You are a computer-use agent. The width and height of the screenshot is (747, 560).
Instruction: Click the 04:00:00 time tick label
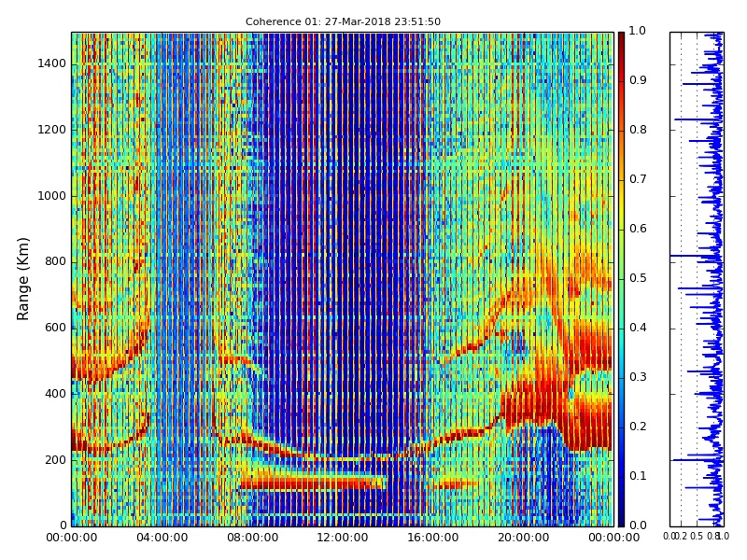162,539
